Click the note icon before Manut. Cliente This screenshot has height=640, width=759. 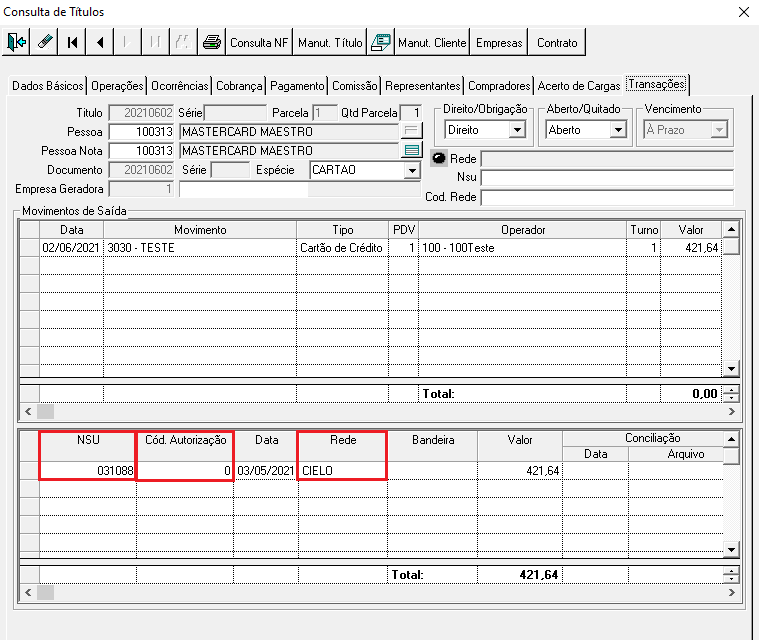(x=381, y=42)
